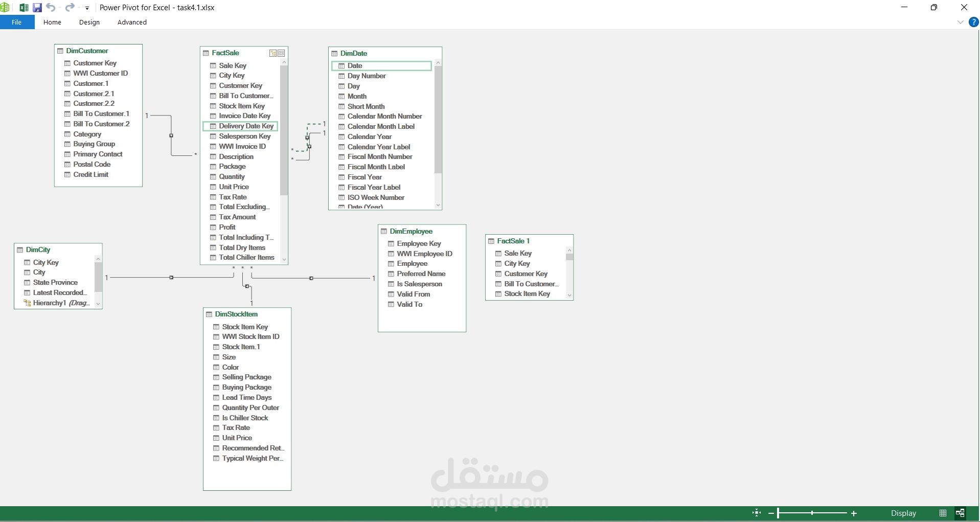
Task: Zoom out with the minus button
Action: [x=771, y=513]
